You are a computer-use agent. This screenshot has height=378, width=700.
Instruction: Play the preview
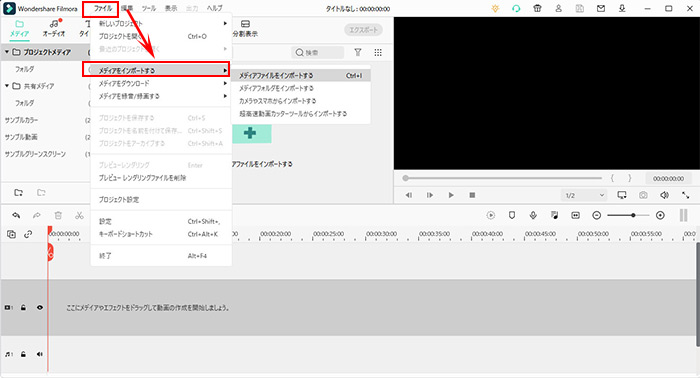[x=451, y=195]
